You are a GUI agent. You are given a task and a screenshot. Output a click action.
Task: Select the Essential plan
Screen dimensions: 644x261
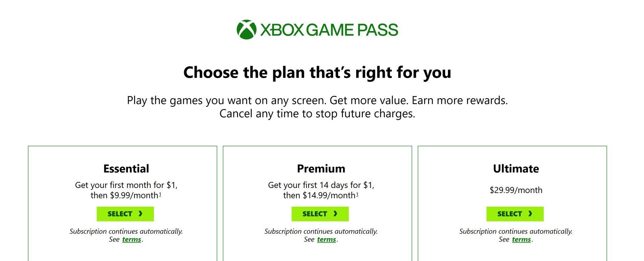point(125,214)
